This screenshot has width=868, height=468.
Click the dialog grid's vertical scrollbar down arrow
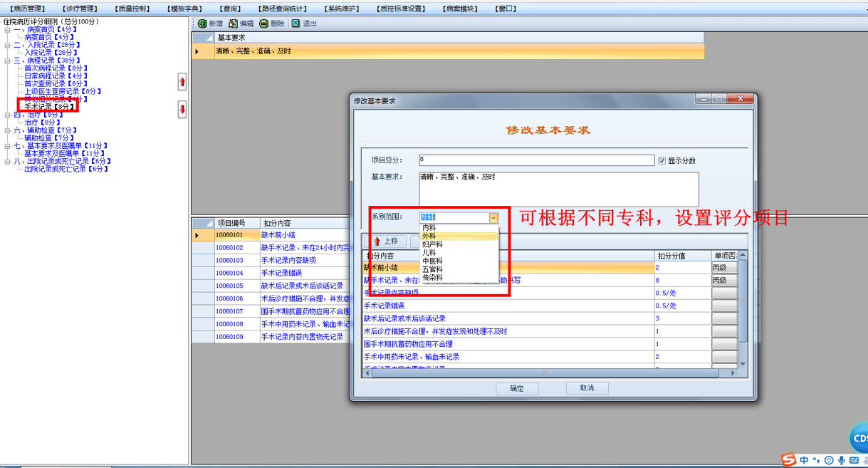coord(743,364)
